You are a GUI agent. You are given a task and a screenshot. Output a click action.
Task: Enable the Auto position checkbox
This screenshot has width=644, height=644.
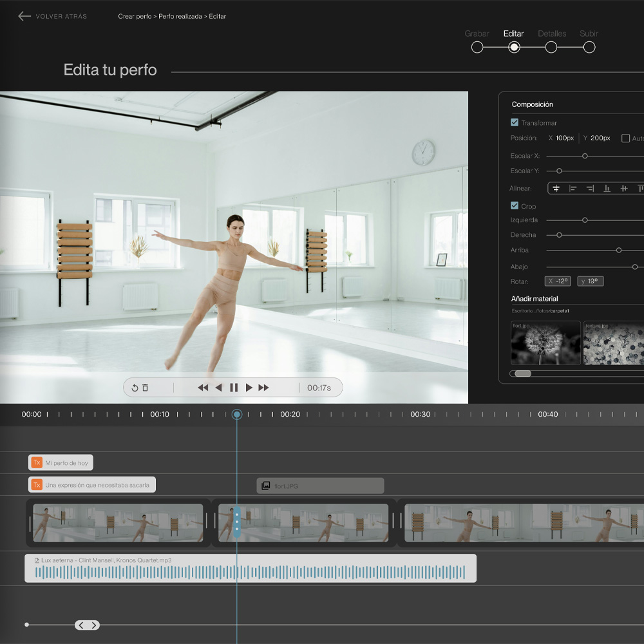pyautogui.click(x=625, y=138)
